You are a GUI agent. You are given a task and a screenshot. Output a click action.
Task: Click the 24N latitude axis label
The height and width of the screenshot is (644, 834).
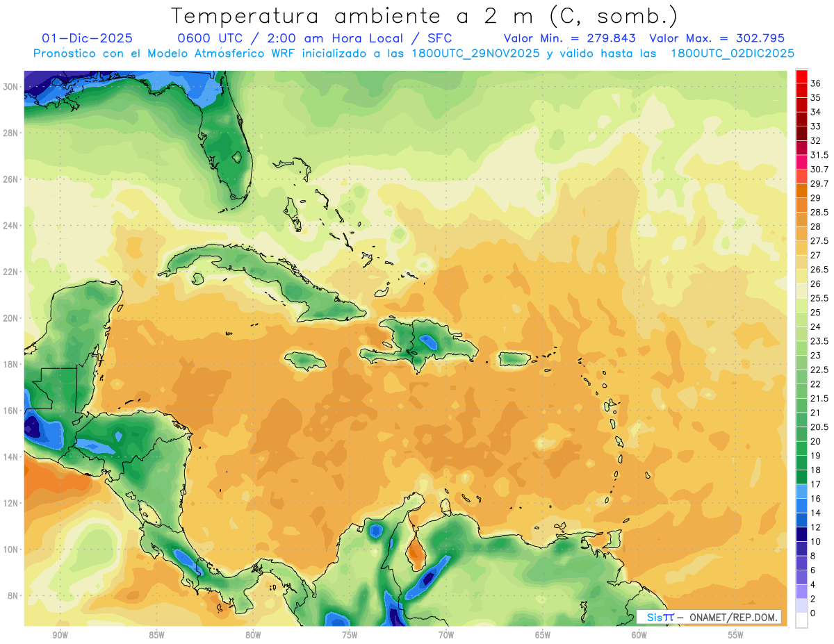click(10, 225)
